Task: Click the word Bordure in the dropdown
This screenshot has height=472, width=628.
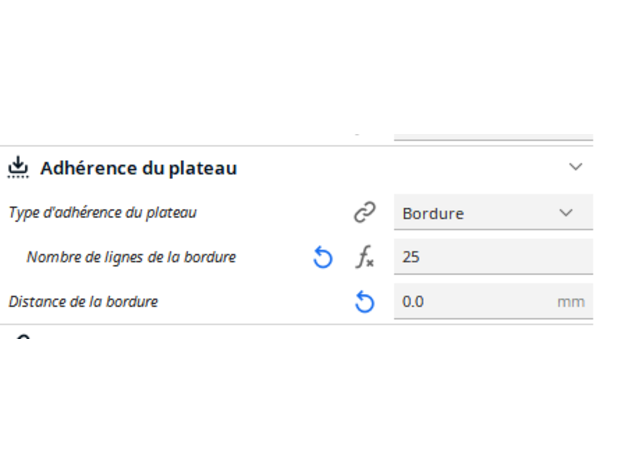Action: tap(433, 213)
